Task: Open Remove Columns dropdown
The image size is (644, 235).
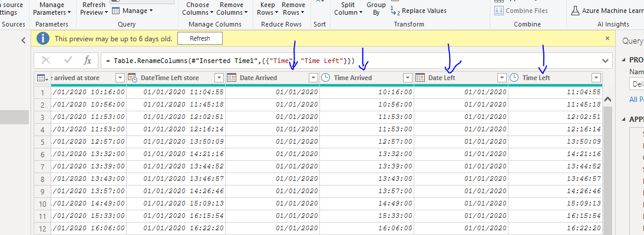Action: (232, 9)
